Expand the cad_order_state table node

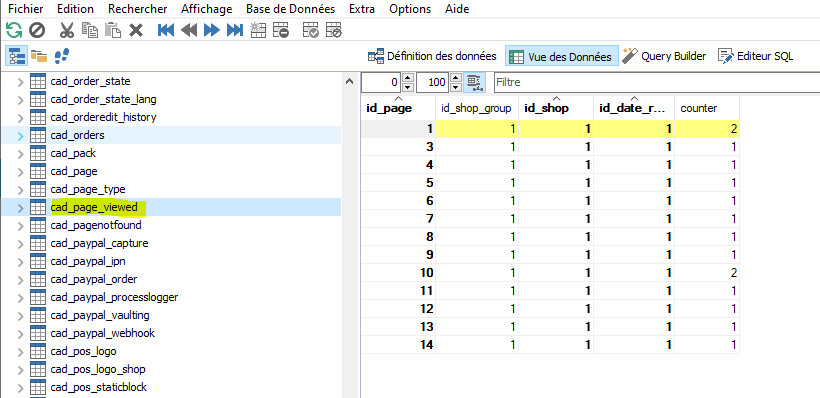pyautogui.click(x=20, y=82)
